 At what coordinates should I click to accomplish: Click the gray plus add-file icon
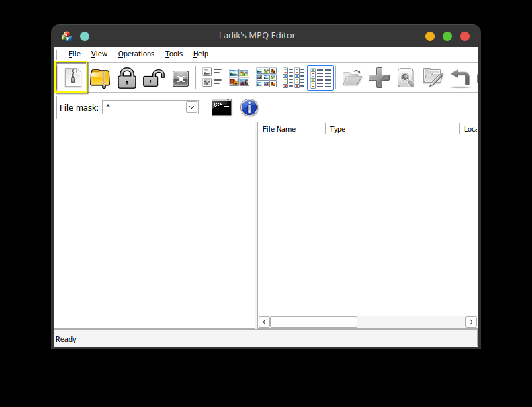coord(379,78)
